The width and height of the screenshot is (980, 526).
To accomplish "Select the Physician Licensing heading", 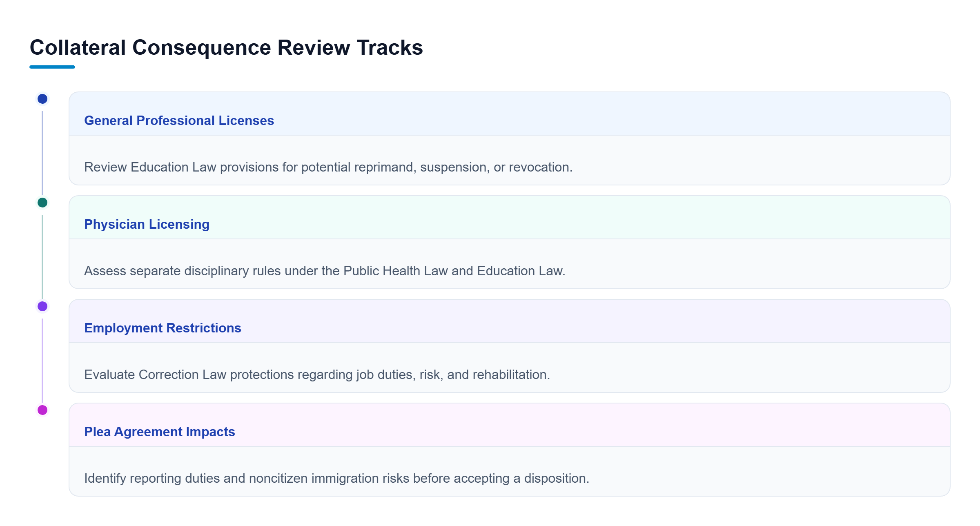I will coord(147,224).
